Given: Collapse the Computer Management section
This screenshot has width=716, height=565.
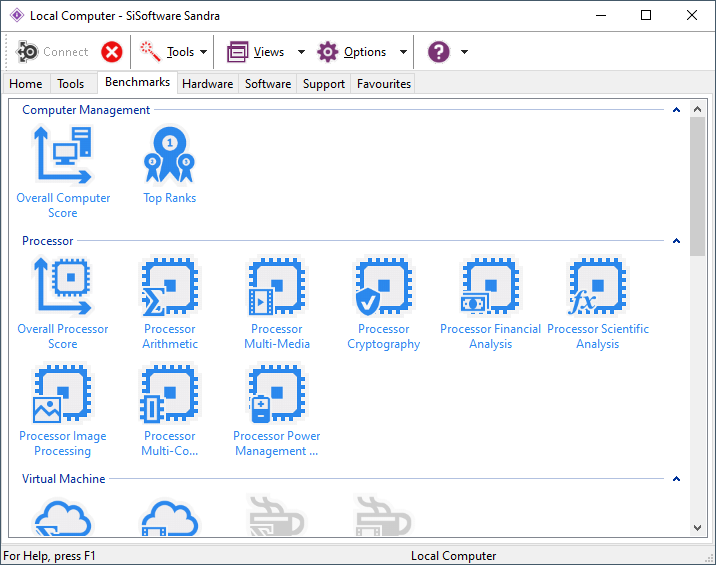Looking at the screenshot, I should pos(676,110).
